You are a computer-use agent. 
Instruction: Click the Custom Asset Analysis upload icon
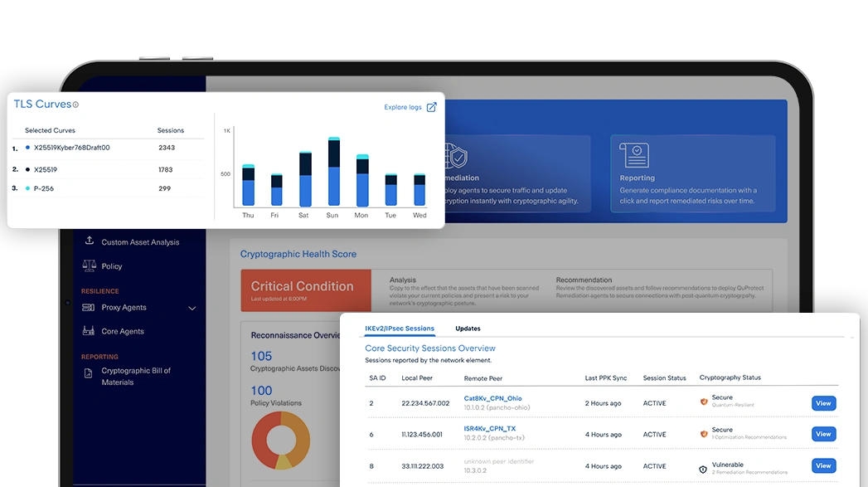point(89,241)
